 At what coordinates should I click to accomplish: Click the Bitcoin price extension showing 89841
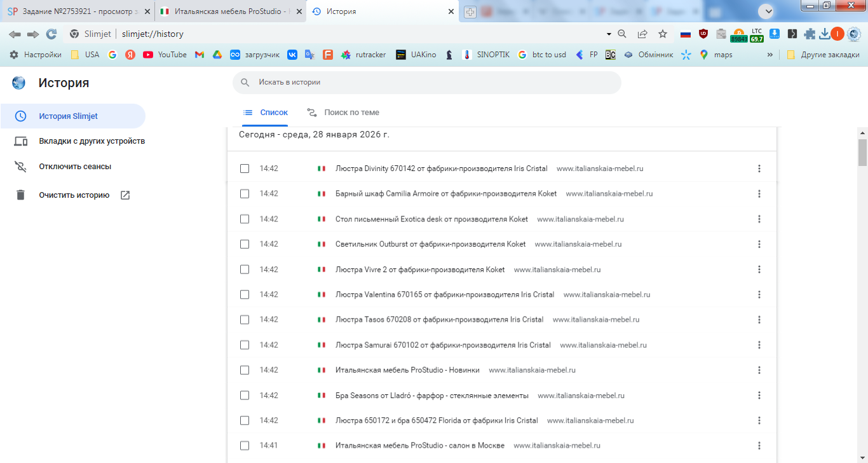(x=738, y=36)
